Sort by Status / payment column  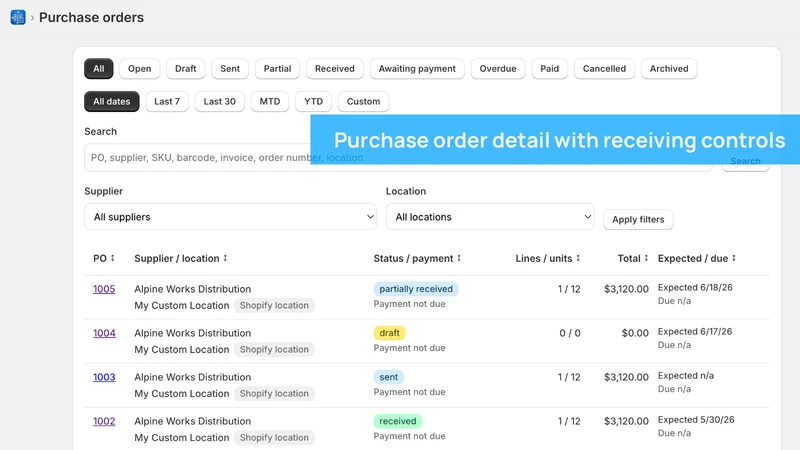[417, 258]
